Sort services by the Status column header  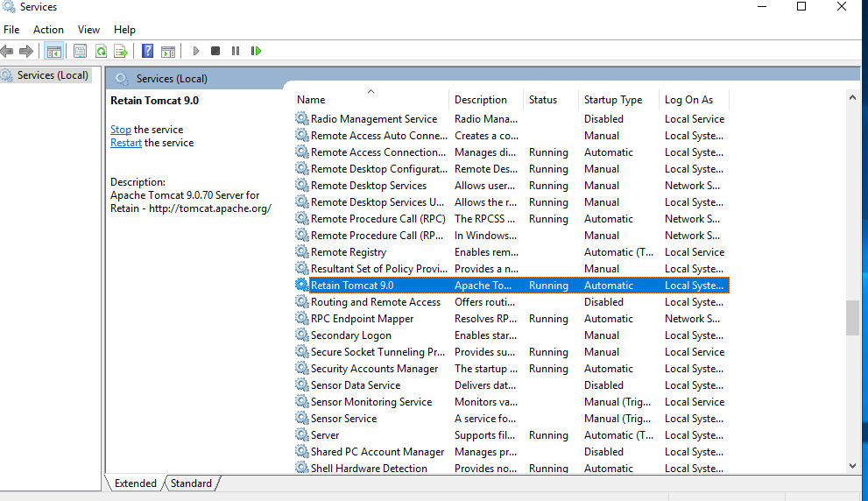click(x=543, y=100)
